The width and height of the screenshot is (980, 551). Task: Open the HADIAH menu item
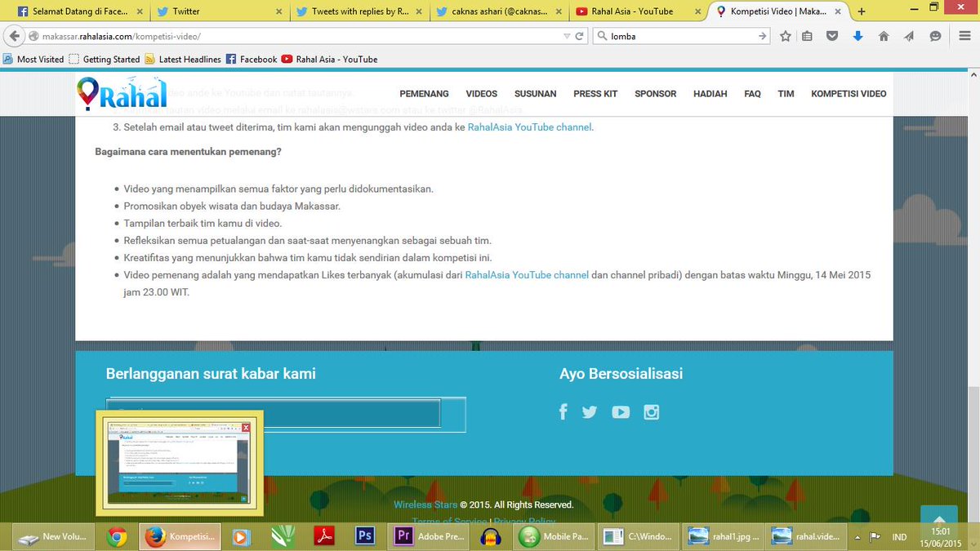[x=710, y=94]
